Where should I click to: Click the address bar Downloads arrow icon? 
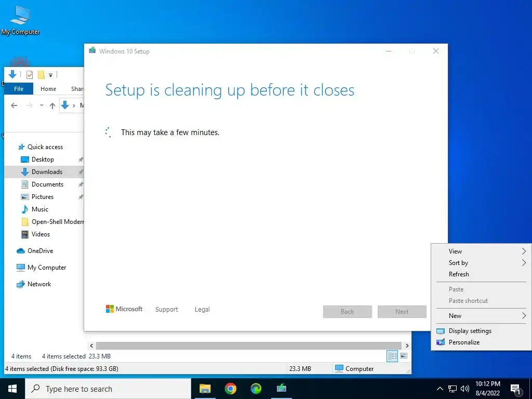click(65, 105)
